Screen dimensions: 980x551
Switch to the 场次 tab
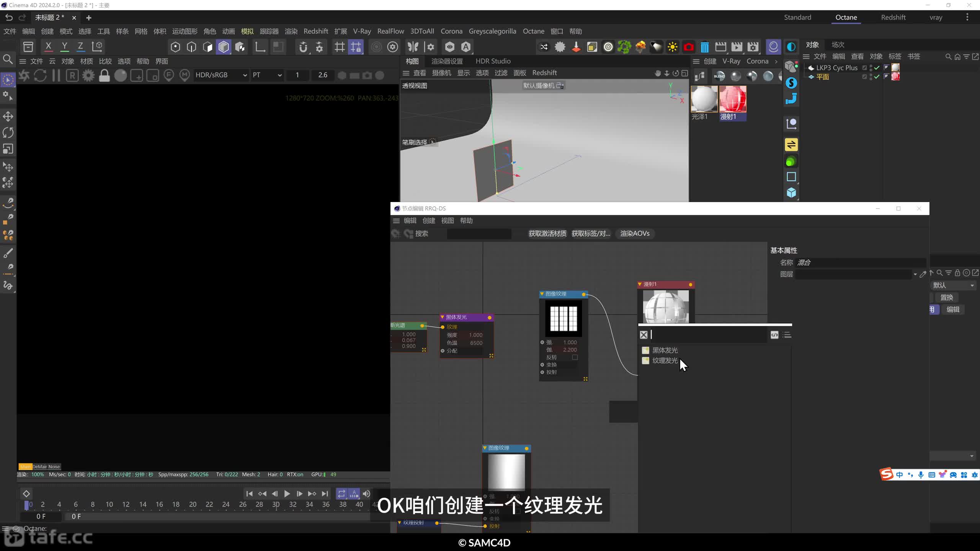click(838, 45)
